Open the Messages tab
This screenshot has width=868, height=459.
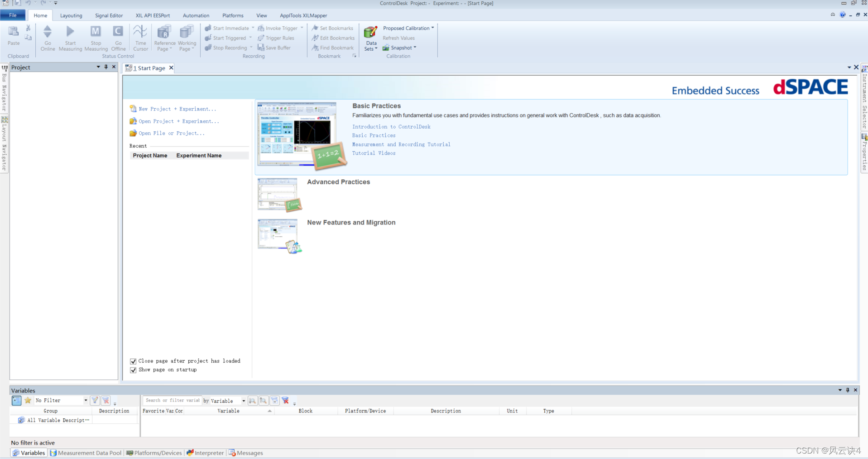(x=246, y=453)
